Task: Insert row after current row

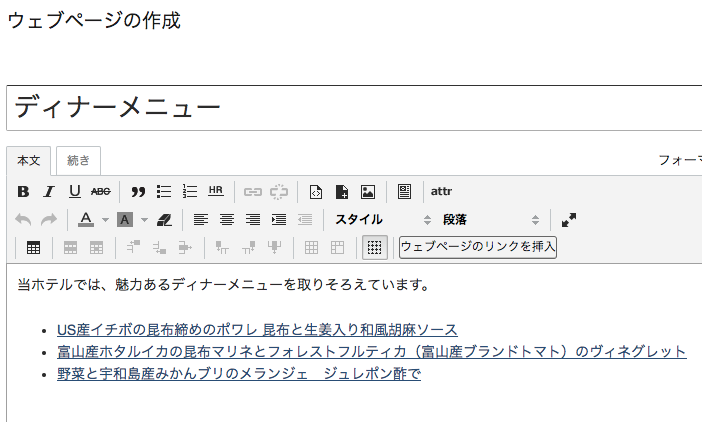Action: pos(159,247)
